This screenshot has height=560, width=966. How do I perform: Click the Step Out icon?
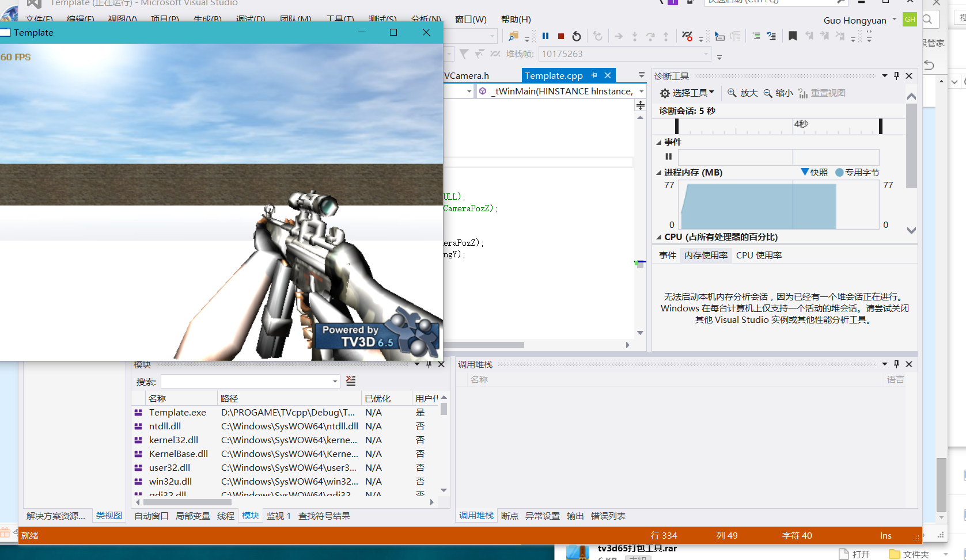click(x=666, y=36)
